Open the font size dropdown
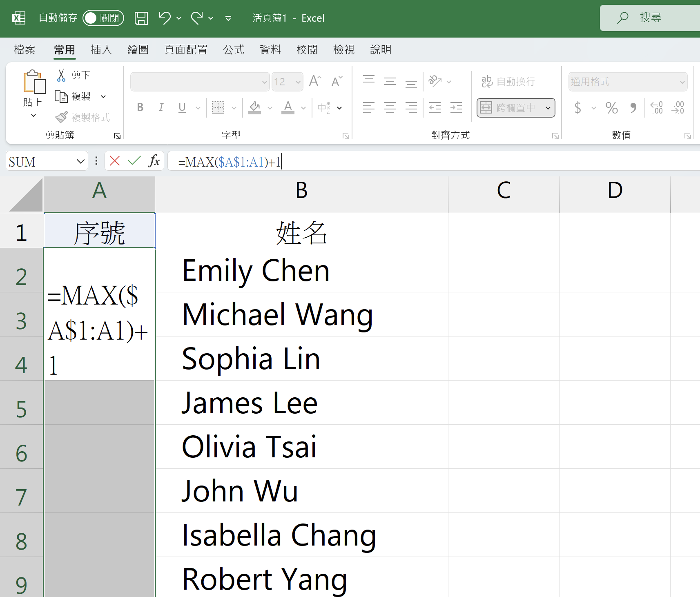Screen dimensions: 700x597 click(298, 82)
